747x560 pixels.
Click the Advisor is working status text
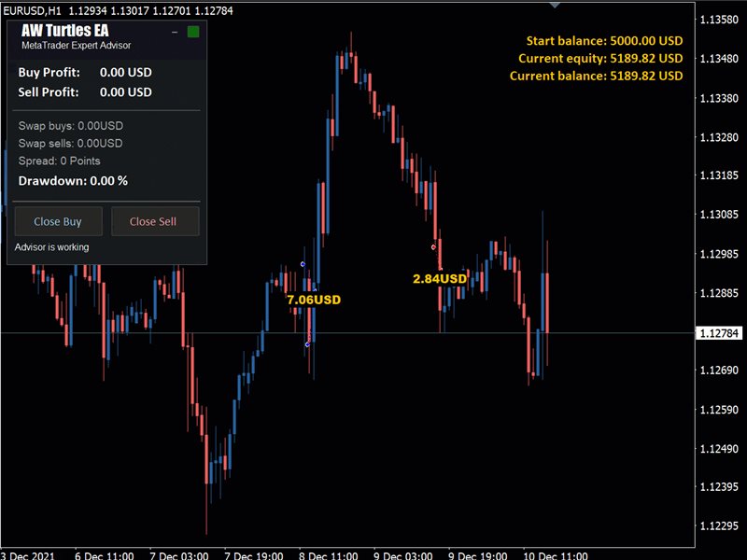[x=52, y=247]
